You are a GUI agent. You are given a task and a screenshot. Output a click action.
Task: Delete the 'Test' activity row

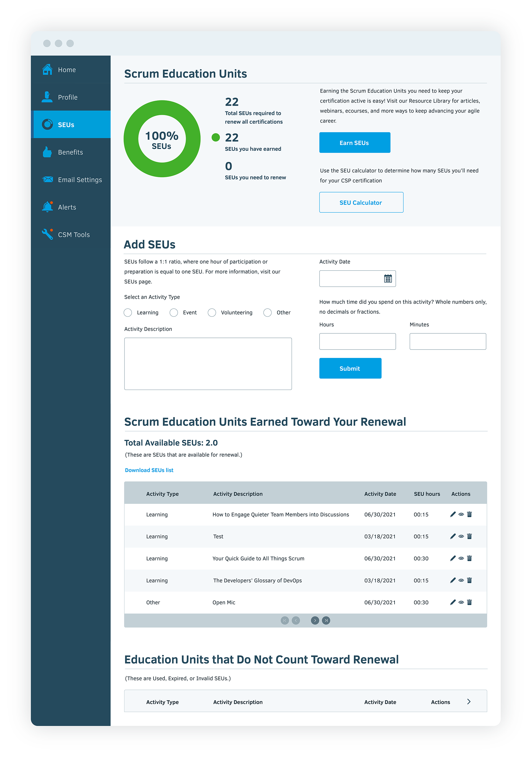coord(469,537)
